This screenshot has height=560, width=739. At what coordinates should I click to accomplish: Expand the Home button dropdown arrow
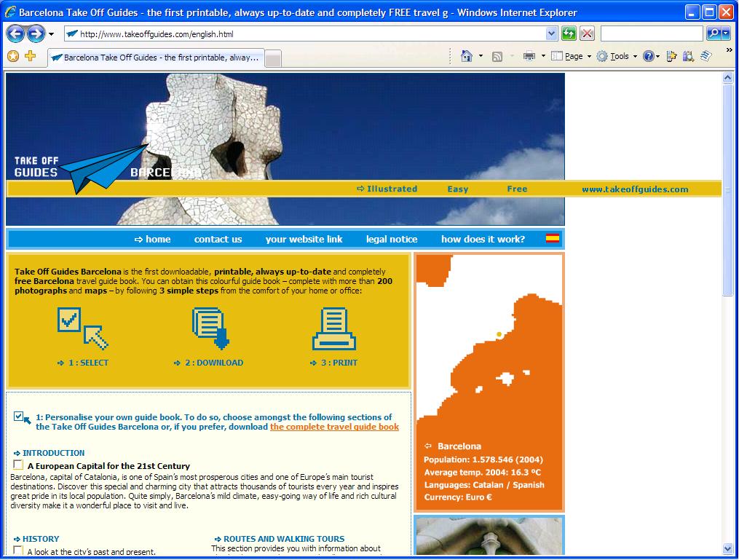click(481, 56)
